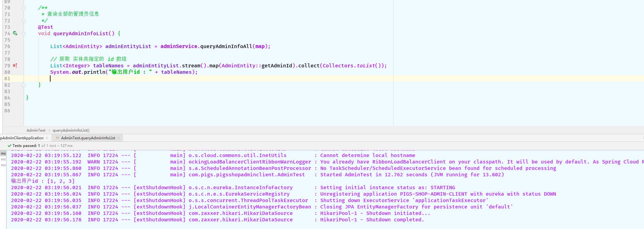Click 'Started AdminTest in 12.762 seconds' log message
The image size is (644, 229).
[412, 175]
